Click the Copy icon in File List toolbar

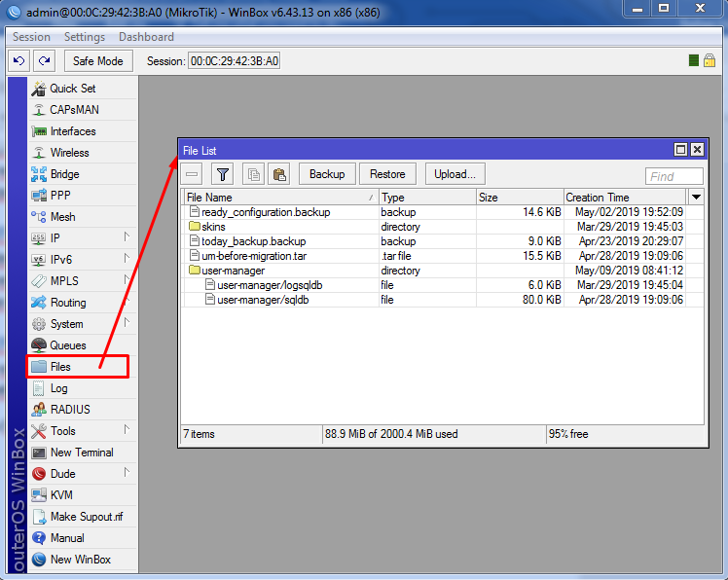click(x=253, y=174)
